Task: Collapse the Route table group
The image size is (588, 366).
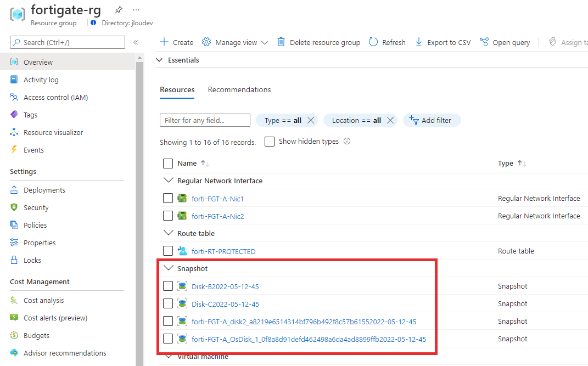Action: [x=169, y=233]
